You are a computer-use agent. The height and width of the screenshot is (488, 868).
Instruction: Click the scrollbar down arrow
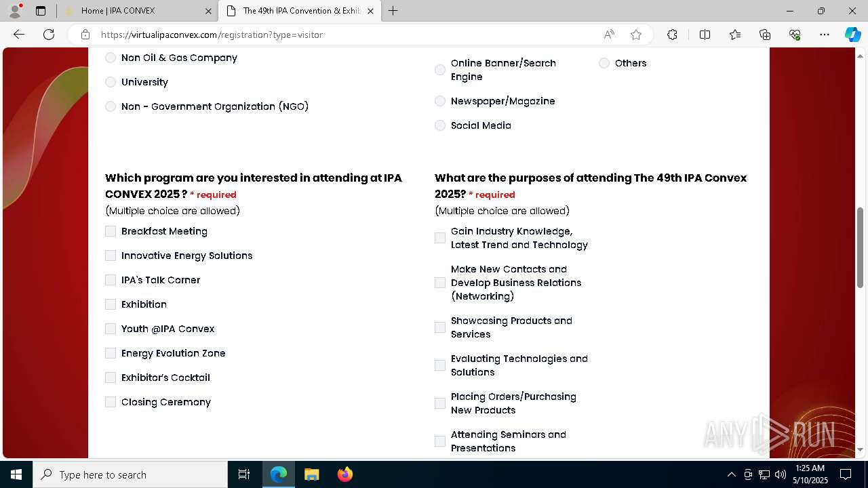[x=861, y=449]
